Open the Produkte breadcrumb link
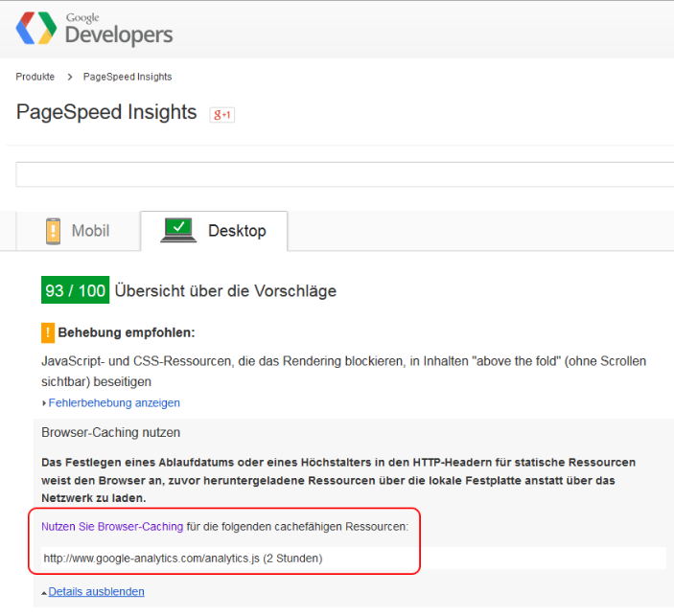Image resolution: width=674 pixels, height=616 pixels. pyautogui.click(x=35, y=77)
